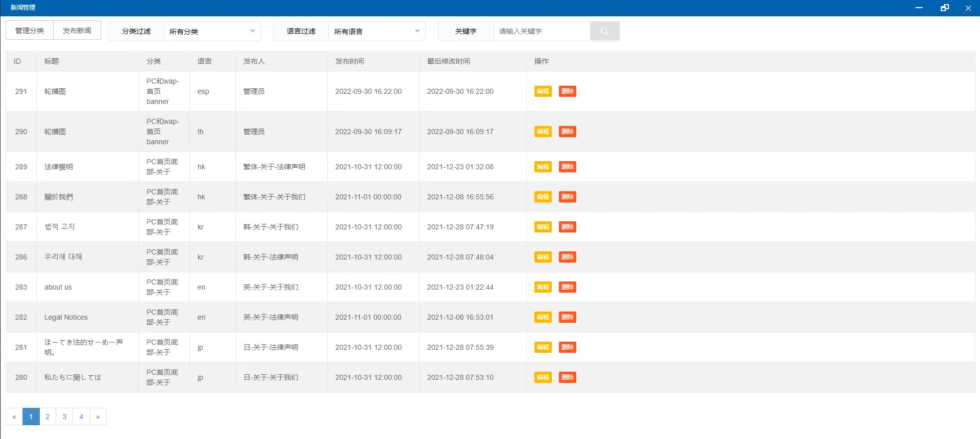This screenshot has height=439, width=980.
Task: Go to page 2 of results
Action: (x=47, y=417)
